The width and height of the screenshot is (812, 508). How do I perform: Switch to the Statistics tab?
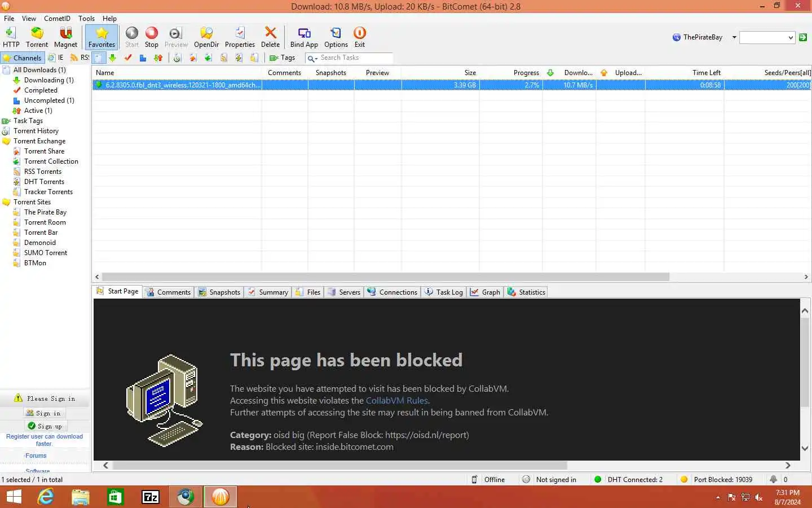[527, 292]
